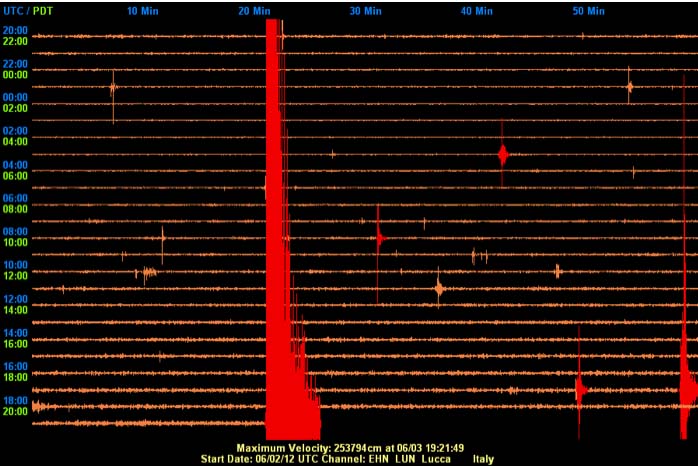The width and height of the screenshot is (698, 466).
Task: Click the blue 20:00 UTC row label
Action: [15, 30]
